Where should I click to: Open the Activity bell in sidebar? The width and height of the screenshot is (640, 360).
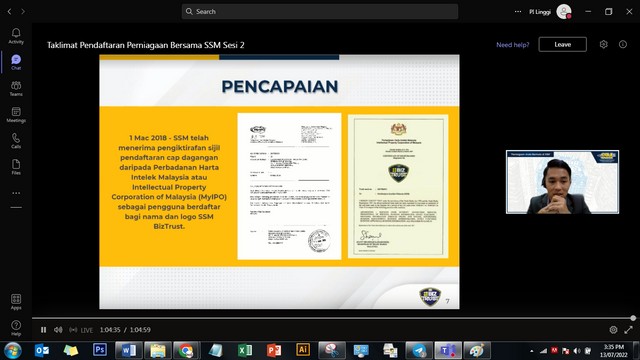click(16, 36)
